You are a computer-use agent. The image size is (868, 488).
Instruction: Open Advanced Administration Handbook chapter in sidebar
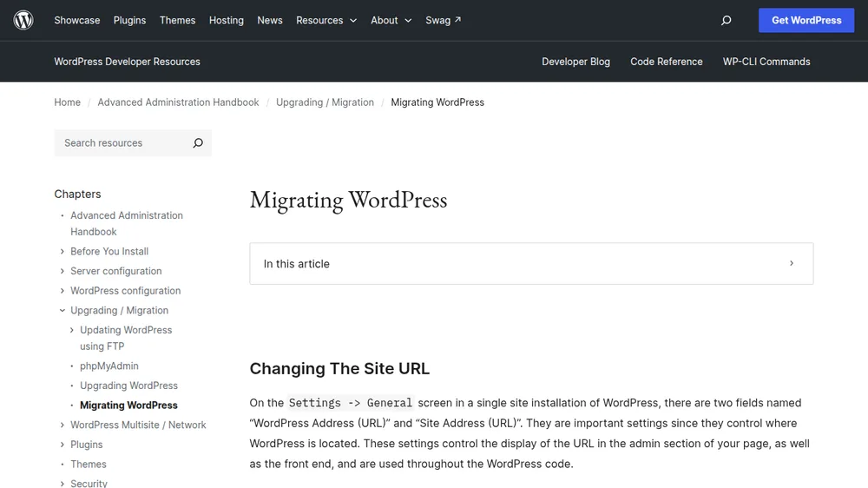[126, 223]
